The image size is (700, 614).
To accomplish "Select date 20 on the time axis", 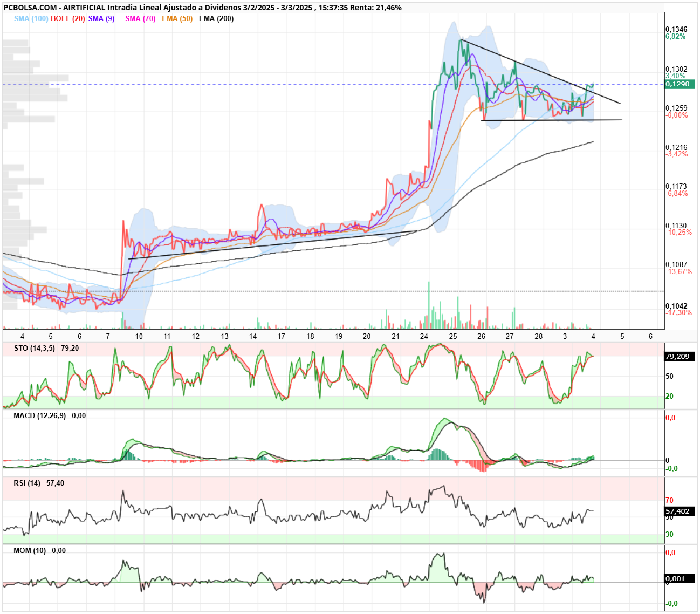I will (367, 336).
